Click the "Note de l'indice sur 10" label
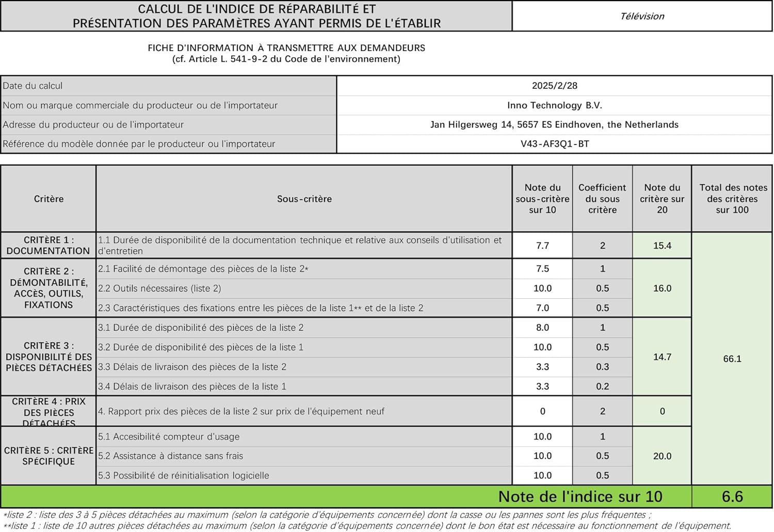The width and height of the screenshot is (774, 532). (x=580, y=496)
